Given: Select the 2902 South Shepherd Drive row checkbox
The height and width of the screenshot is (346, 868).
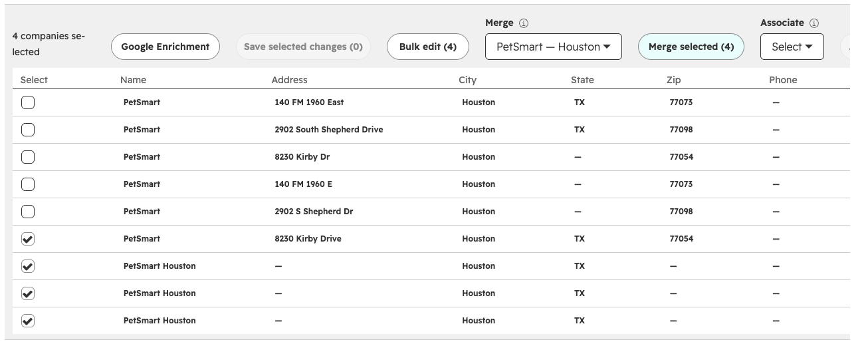Looking at the screenshot, I should pyautogui.click(x=28, y=130).
